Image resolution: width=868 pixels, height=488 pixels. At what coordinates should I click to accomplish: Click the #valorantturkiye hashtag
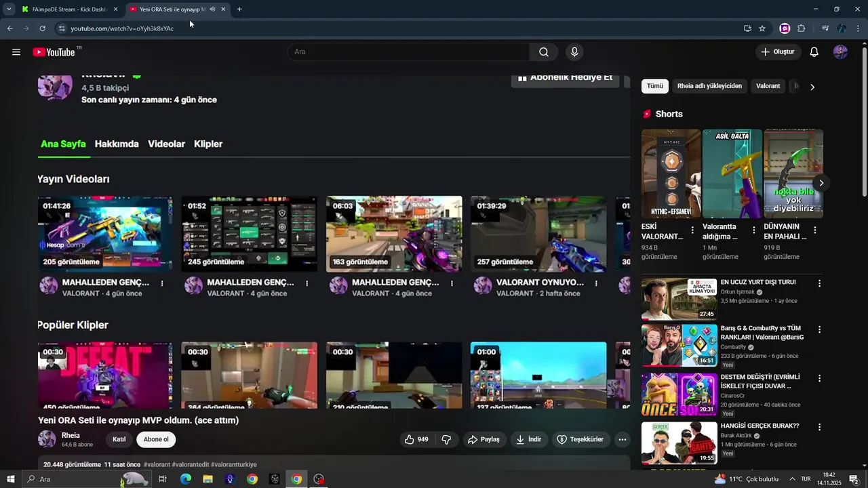(234, 465)
